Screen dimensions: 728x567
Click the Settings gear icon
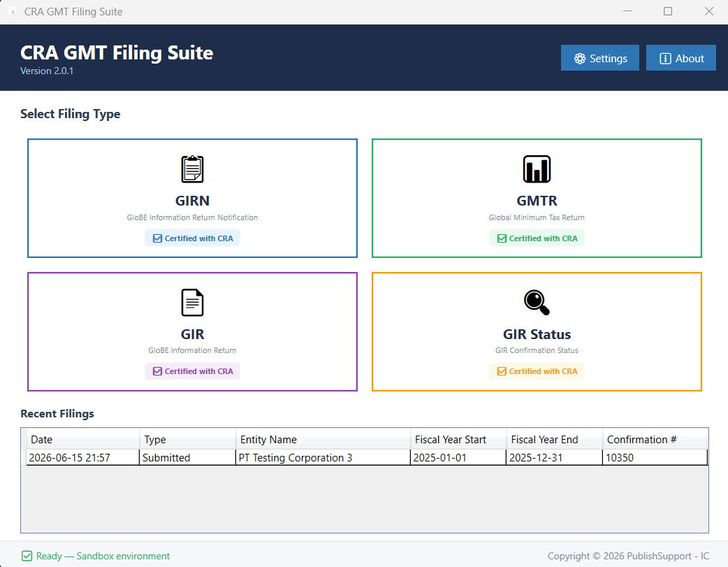click(x=580, y=59)
